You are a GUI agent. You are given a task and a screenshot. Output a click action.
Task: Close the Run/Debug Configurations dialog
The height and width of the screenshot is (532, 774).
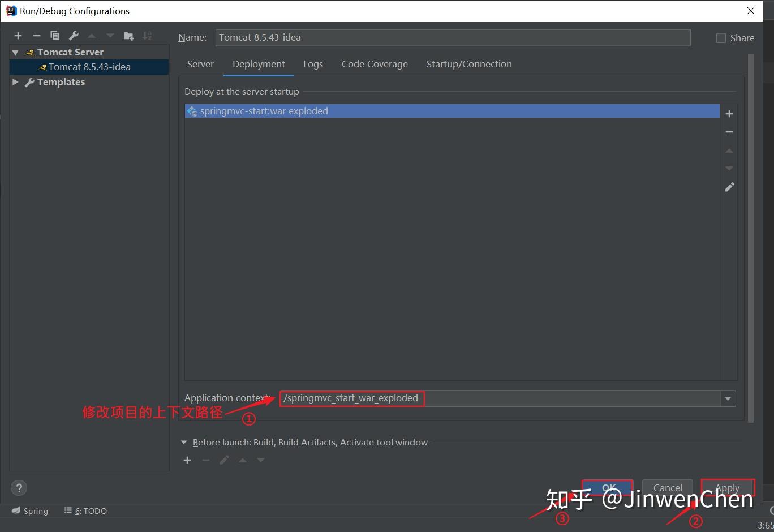pyautogui.click(x=751, y=11)
